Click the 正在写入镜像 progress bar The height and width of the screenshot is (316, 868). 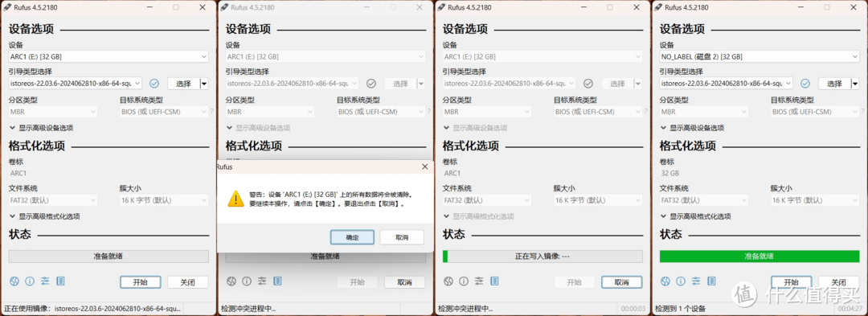pyautogui.click(x=542, y=256)
